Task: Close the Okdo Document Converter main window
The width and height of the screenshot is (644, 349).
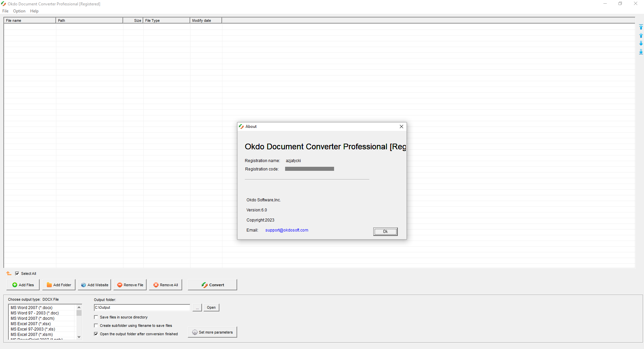Action: 636,4
